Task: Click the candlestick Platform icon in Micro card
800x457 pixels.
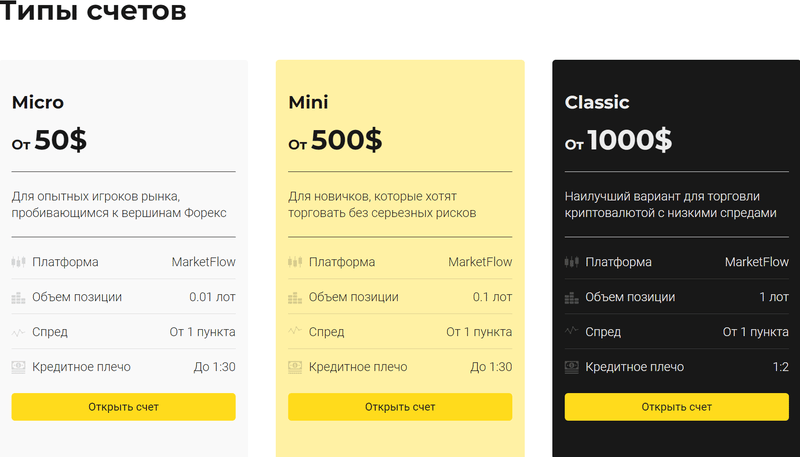Action: click(18, 262)
